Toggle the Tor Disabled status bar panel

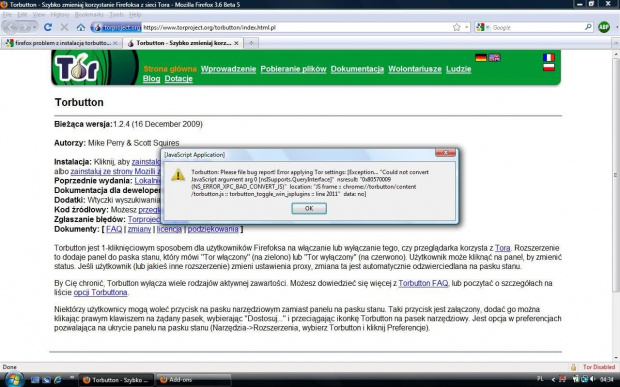[599, 367]
